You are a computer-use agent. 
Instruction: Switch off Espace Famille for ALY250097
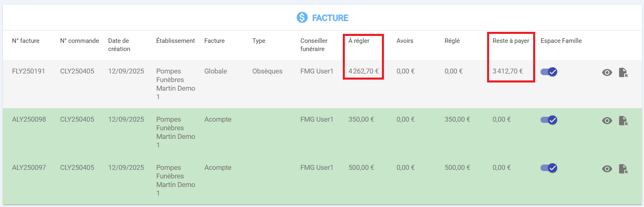click(x=549, y=168)
